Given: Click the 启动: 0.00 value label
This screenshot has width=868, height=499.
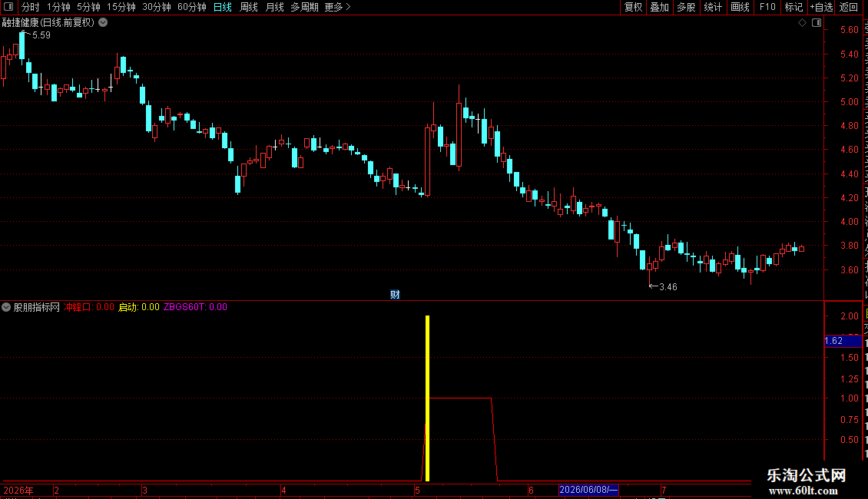Looking at the screenshot, I should tap(139, 307).
